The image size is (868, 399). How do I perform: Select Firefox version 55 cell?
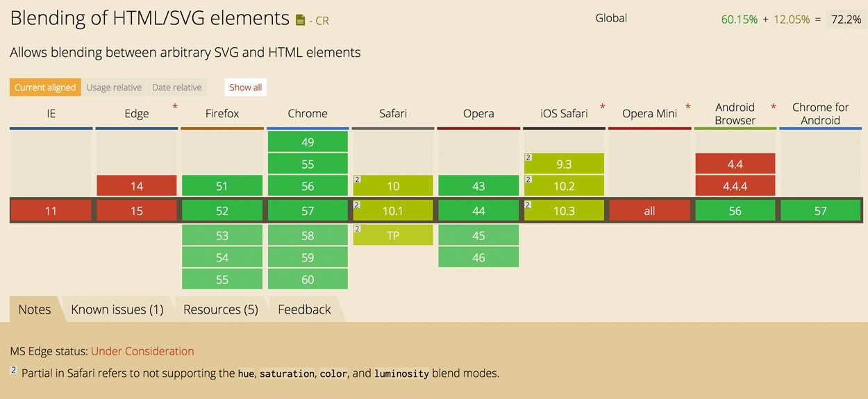pos(222,280)
